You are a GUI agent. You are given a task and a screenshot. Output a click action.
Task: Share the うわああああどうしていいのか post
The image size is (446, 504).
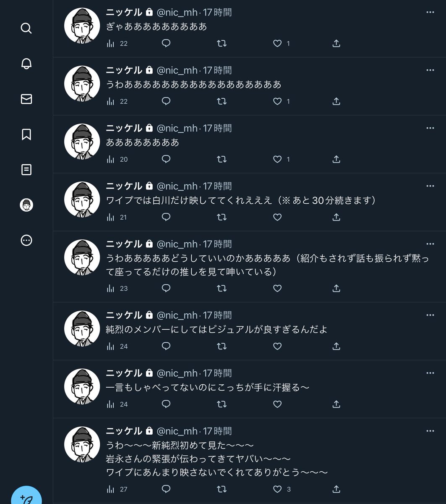pyautogui.click(x=336, y=288)
